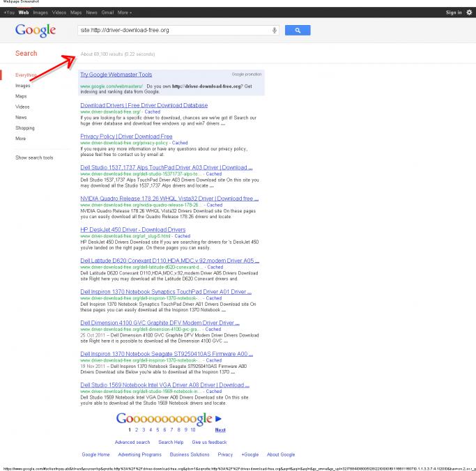Open Advanced search link
This screenshot has height=471, width=476.
pos(132,442)
